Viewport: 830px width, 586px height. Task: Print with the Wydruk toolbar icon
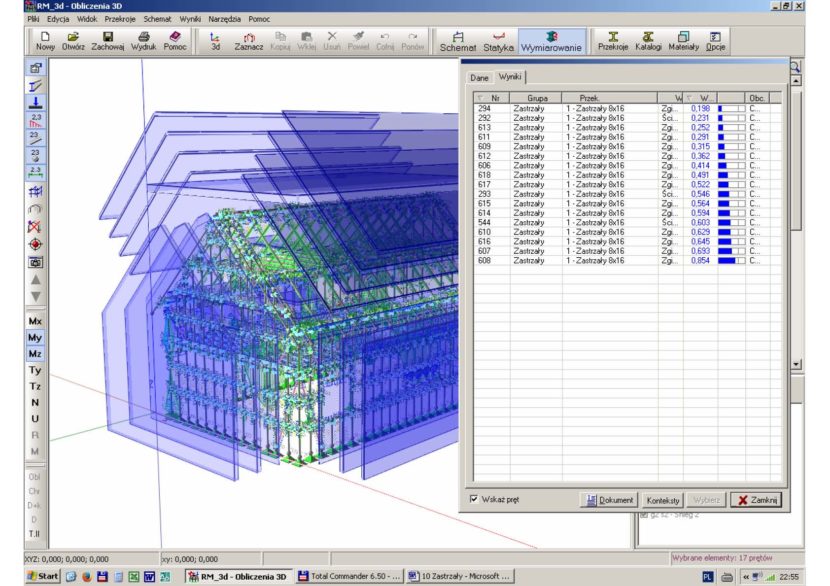pyautogui.click(x=144, y=40)
